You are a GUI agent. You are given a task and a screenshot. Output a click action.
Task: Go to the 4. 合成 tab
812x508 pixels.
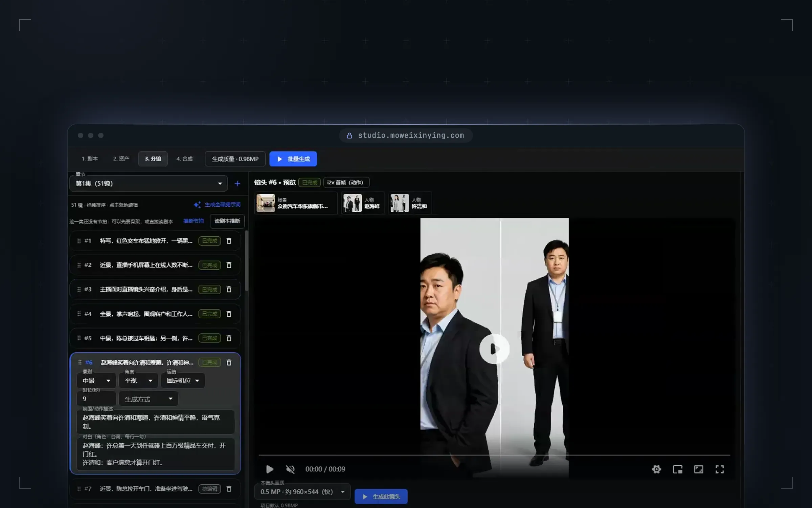point(184,159)
